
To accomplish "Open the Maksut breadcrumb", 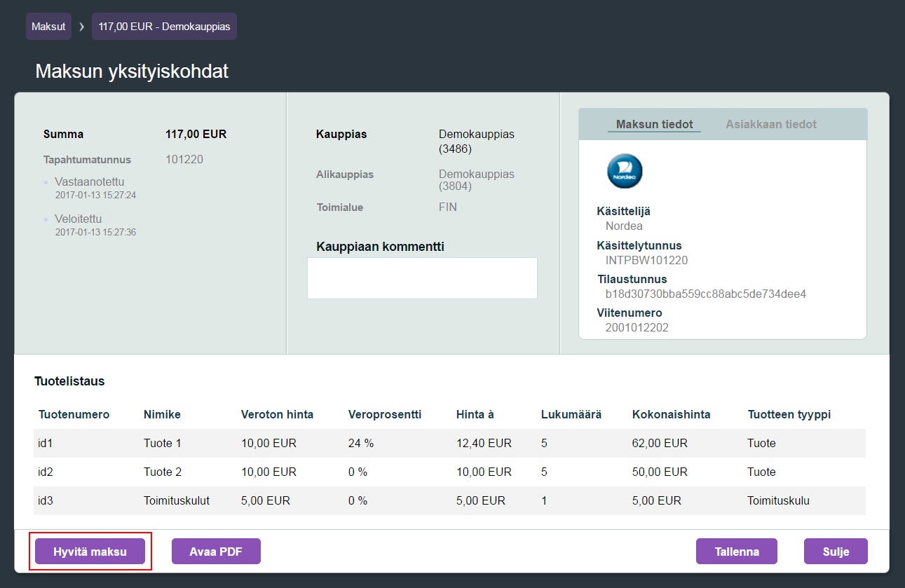I will 48,27.
